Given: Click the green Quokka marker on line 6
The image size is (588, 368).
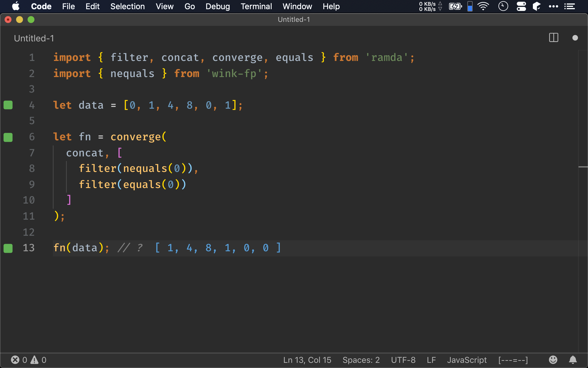Looking at the screenshot, I should coord(8,137).
